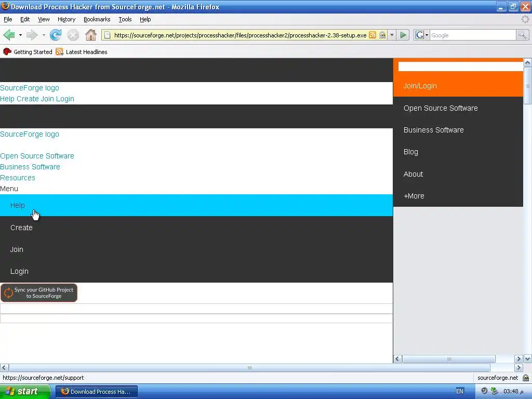The height and width of the screenshot is (399, 532).
Task: Open the Help menu in menu bar
Action: (x=145, y=19)
